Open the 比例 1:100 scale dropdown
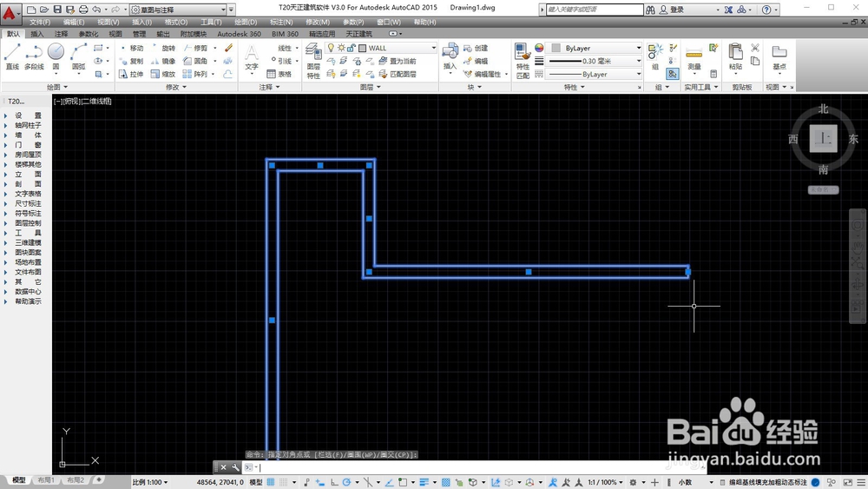The width and height of the screenshot is (868, 489). tap(150, 482)
